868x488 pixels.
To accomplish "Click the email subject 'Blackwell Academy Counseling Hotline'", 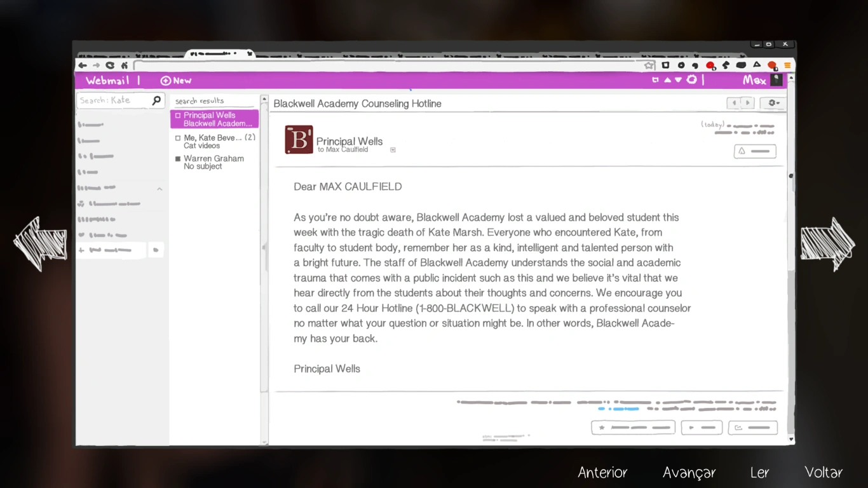I will coord(357,104).
